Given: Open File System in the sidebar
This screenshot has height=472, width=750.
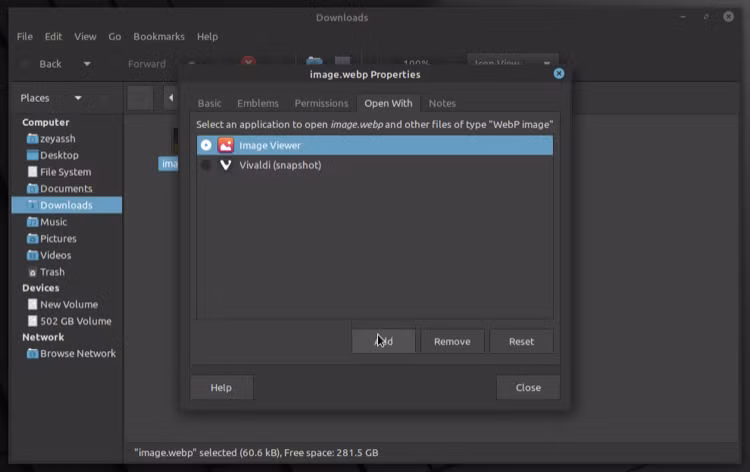Looking at the screenshot, I should pos(66,172).
